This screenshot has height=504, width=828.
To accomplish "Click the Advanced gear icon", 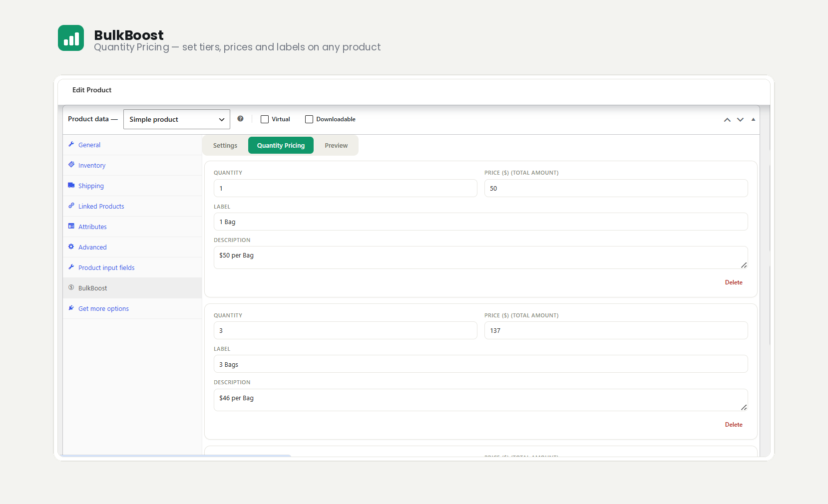I will click(71, 247).
